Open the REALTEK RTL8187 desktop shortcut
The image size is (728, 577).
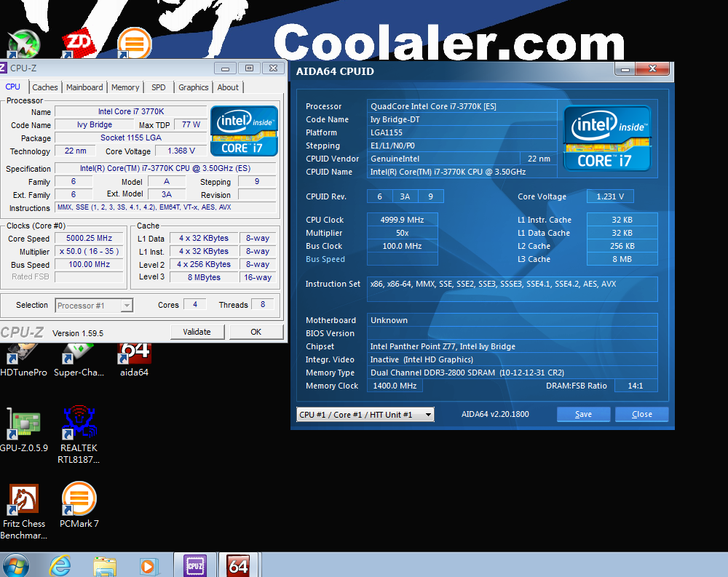(x=79, y=435)
